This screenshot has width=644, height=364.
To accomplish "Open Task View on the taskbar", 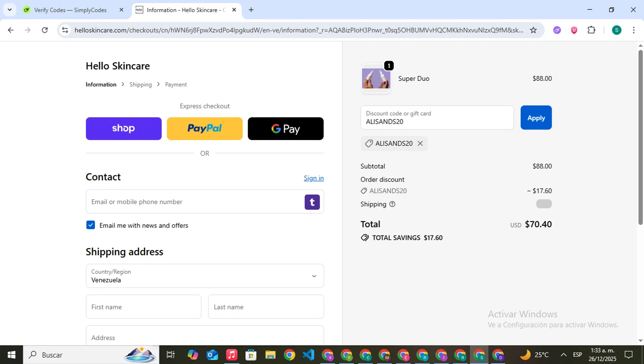I will 170,355.
